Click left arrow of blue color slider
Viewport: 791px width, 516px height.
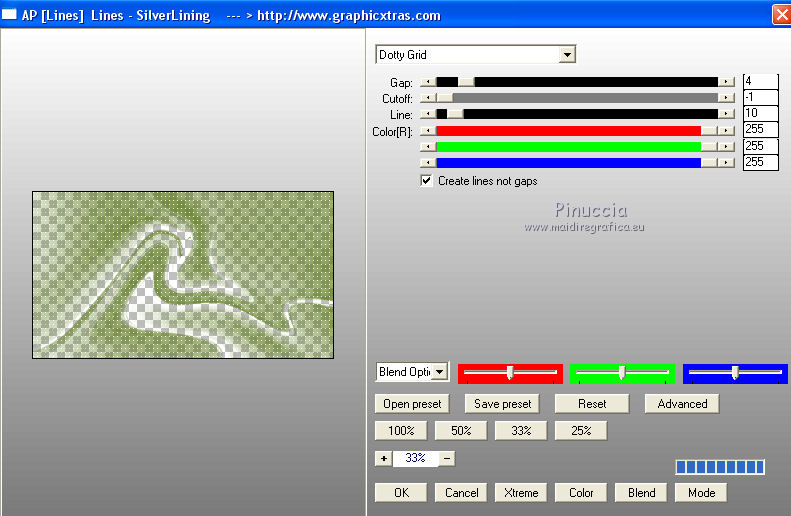click(428, 163)
